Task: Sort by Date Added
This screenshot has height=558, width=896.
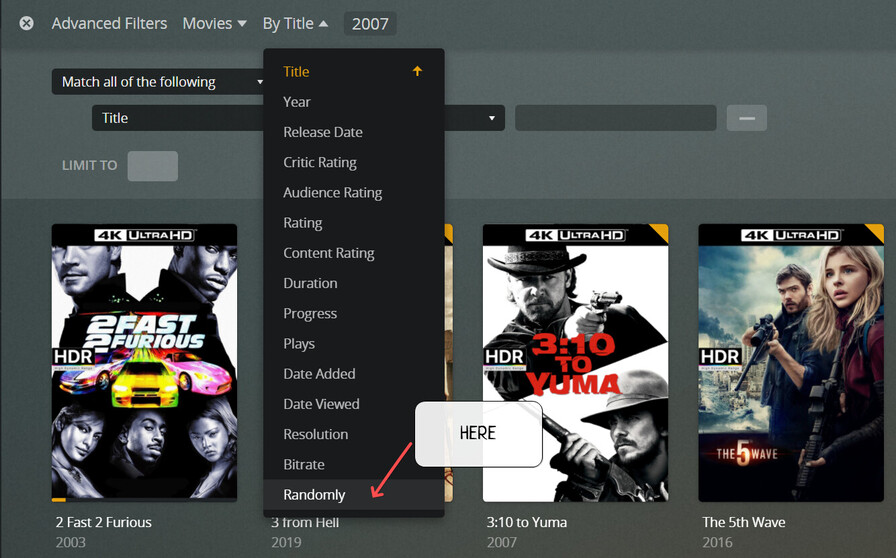Action: 354,374
